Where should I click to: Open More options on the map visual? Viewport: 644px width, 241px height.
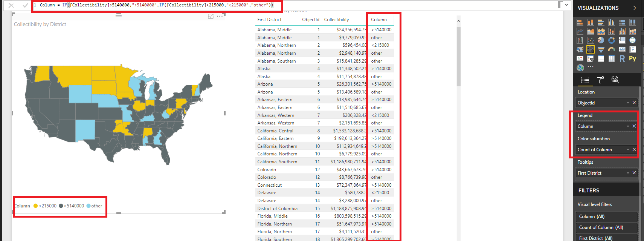220,16
